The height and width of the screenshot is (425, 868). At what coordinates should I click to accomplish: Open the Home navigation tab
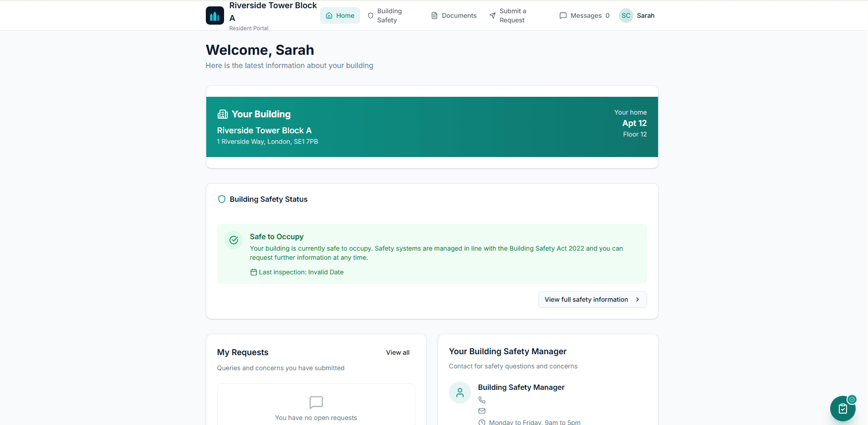(x=340, y=16)
